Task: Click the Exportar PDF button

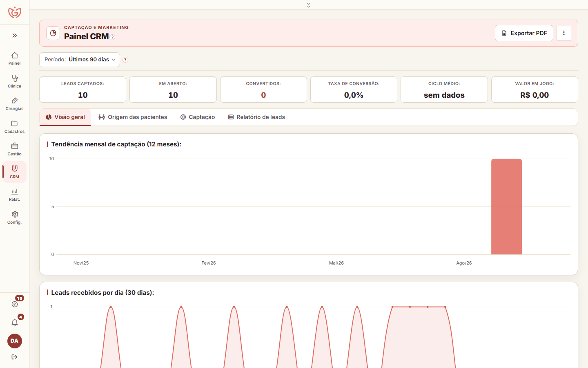Action: pos(524,33)
